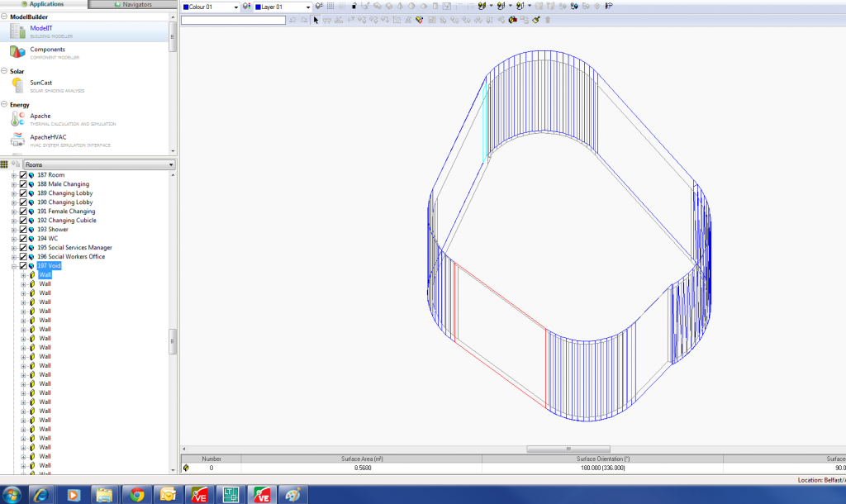Select the 193 Shower room entry
Image resolution: width=846 pixels, height=504 pixels.
(54, 230)
